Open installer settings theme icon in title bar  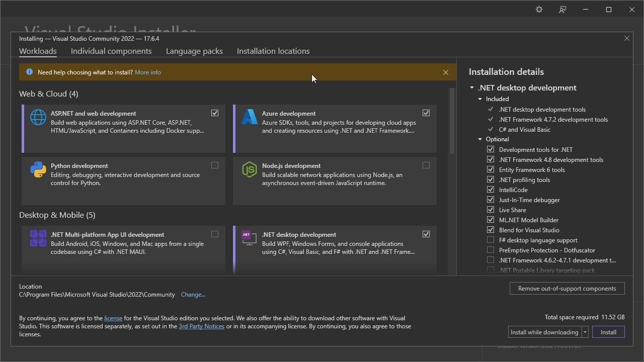click(539, 10)
